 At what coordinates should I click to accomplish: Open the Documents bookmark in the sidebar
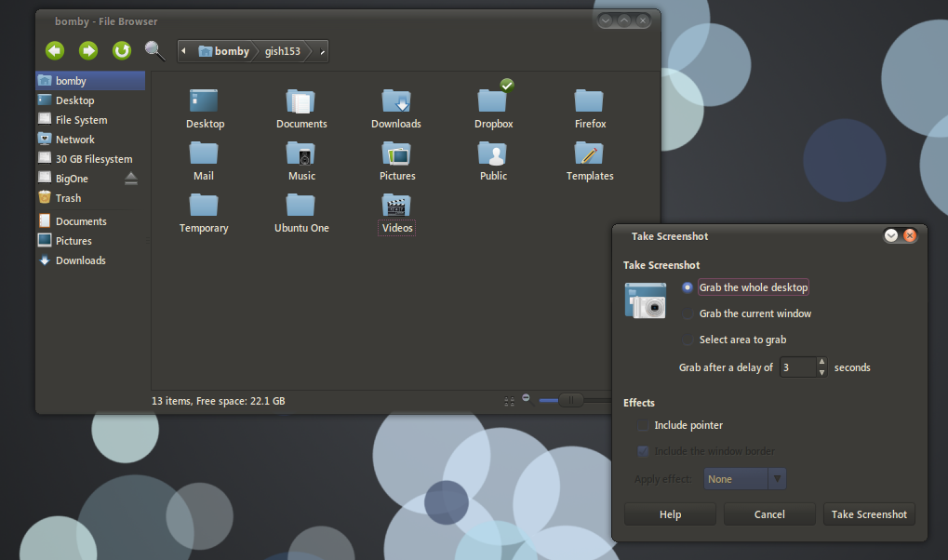tap(90, 221)
